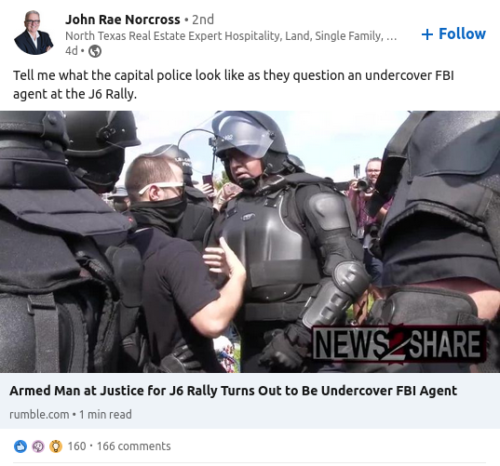View the 160 reactions count
Viewport: 500px width, 466px height.
click(77, 446)
